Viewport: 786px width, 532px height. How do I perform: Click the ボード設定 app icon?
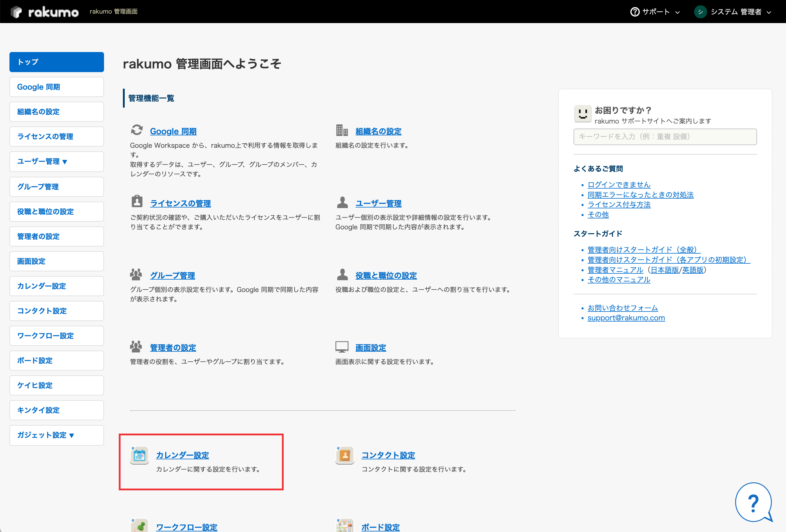(345, 525)
